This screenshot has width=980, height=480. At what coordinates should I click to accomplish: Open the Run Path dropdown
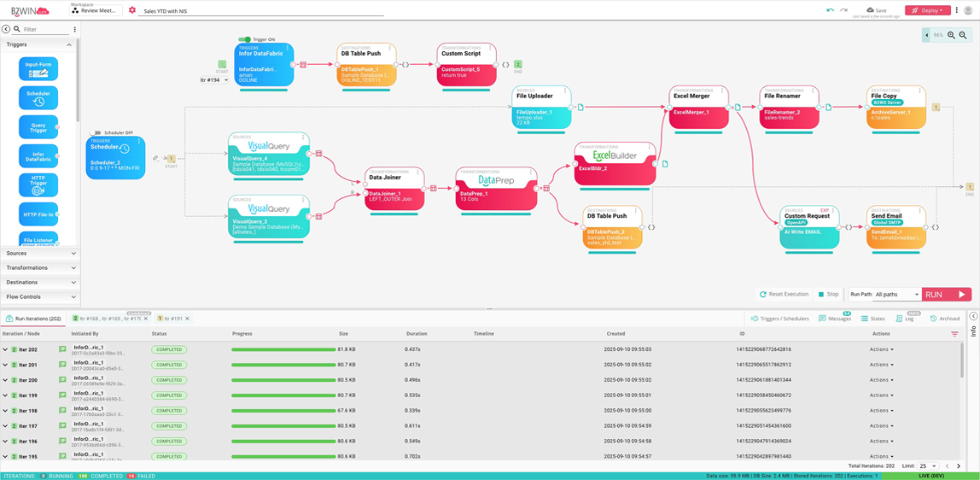click(897, 294)
